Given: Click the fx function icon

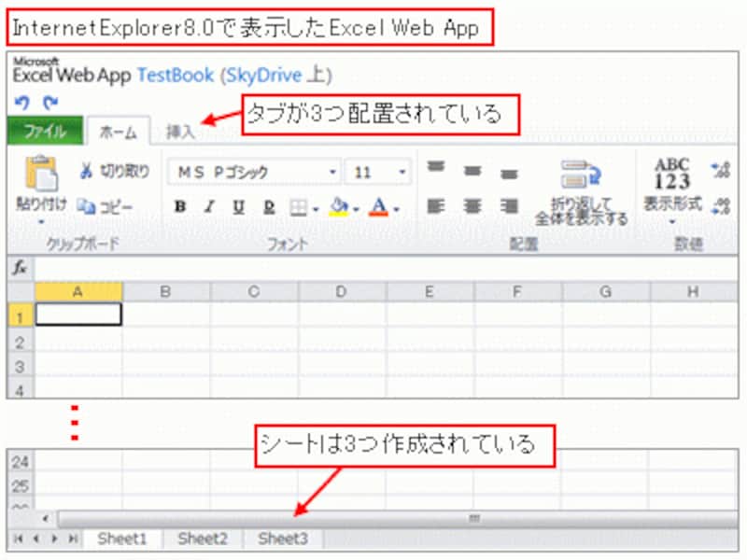Looking at the screenshot, I should (20, 268).
